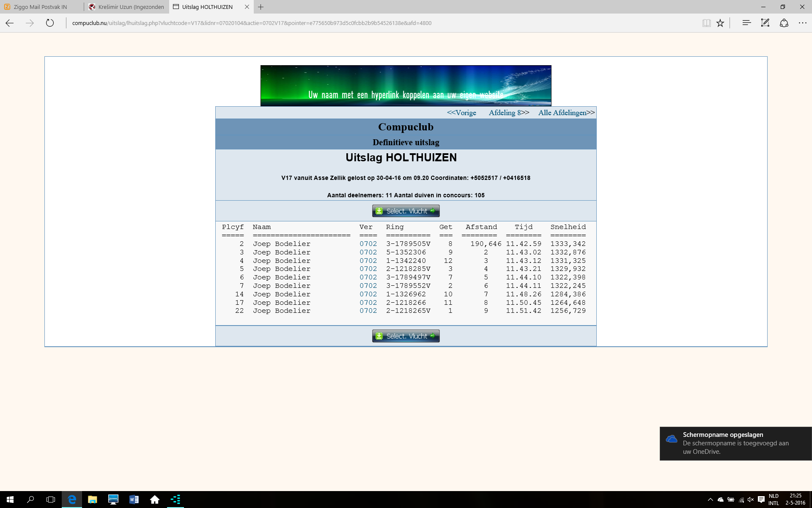Switch the NLD INTL input language
The image size is (812, 508).
point(774,500)
